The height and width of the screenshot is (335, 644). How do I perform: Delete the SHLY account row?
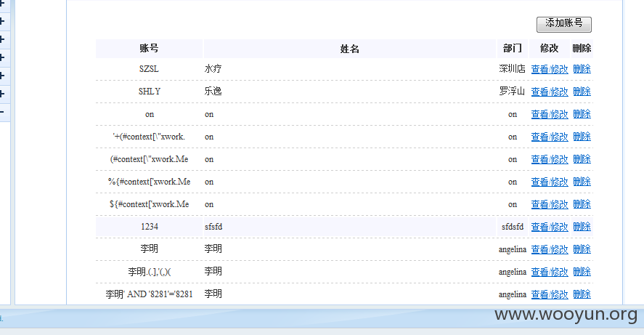click(582, 92)
